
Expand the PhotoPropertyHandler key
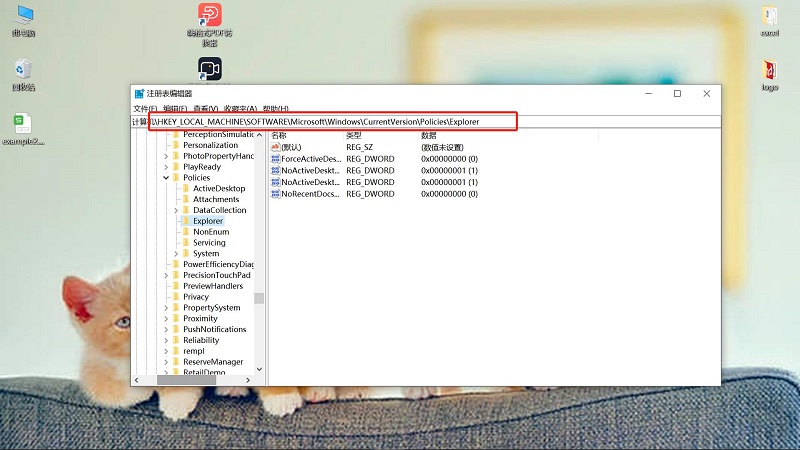166,156
